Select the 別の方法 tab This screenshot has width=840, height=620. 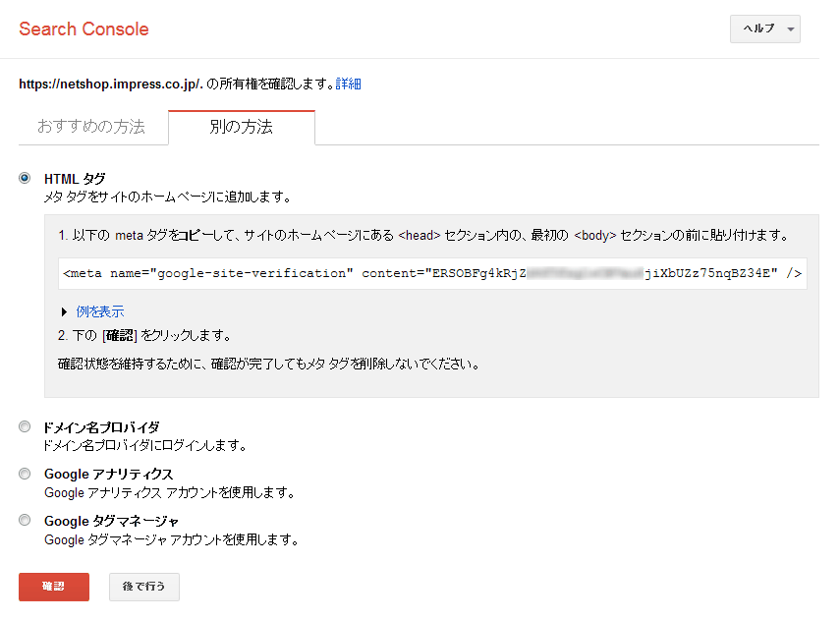(241, 128)
